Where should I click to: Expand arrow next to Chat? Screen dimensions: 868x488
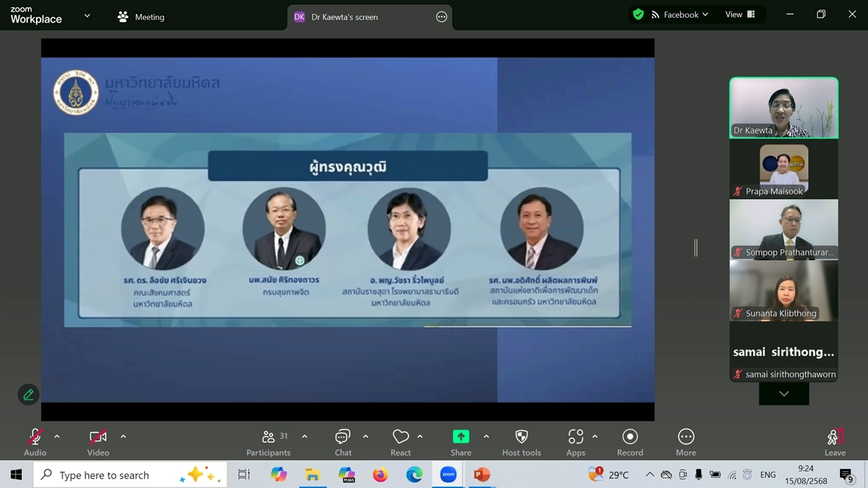366,436
